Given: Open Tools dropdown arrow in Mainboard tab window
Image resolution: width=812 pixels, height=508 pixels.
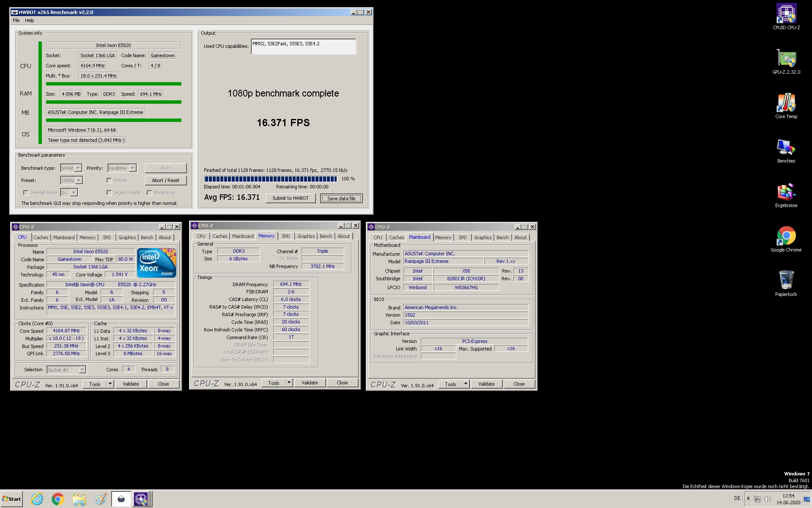Looking at the screenshot, I should [x=466, y=384].
